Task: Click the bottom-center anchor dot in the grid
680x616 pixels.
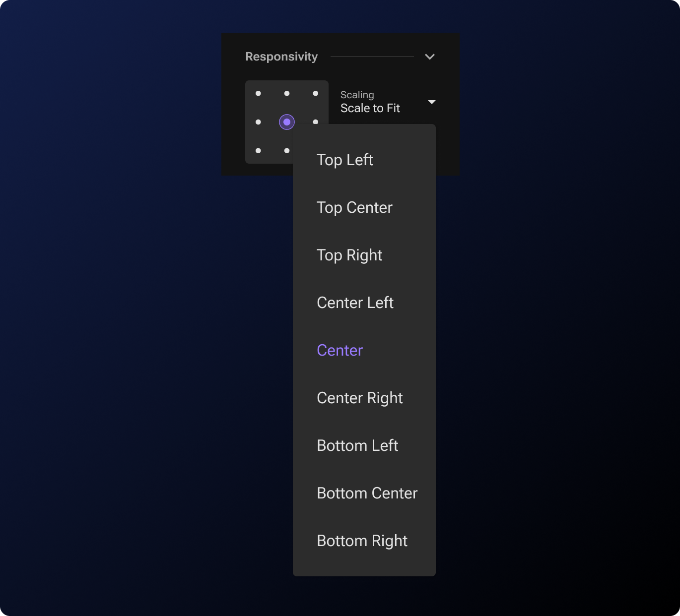Action: (x=287, y=151)
